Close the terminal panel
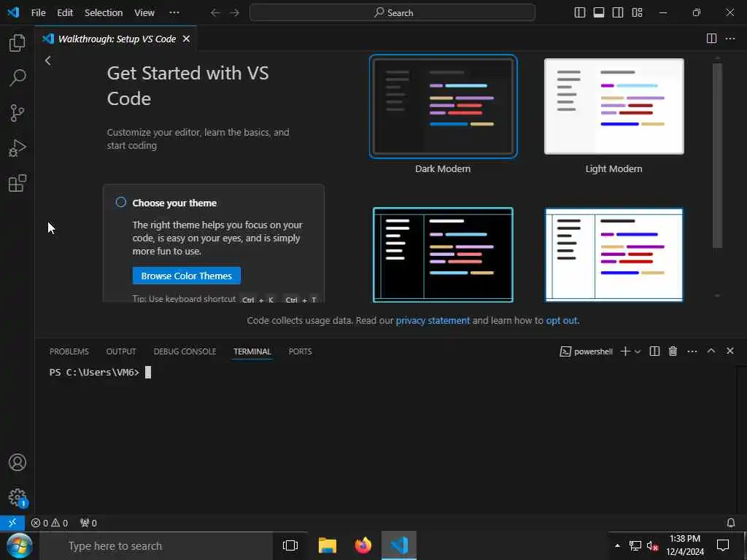The width and height of the screenshot is (747, 560). pos(729,351)
